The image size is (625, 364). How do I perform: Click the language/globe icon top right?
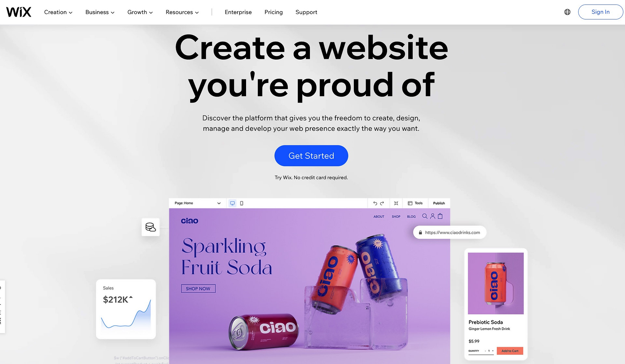(x=567, y=12)
